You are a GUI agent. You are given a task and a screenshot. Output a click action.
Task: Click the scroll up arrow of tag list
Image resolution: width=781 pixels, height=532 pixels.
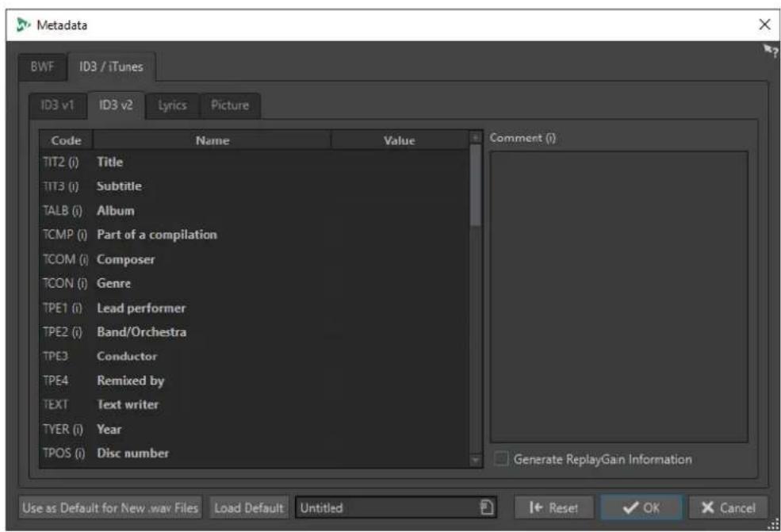click(x=476, y=137)
